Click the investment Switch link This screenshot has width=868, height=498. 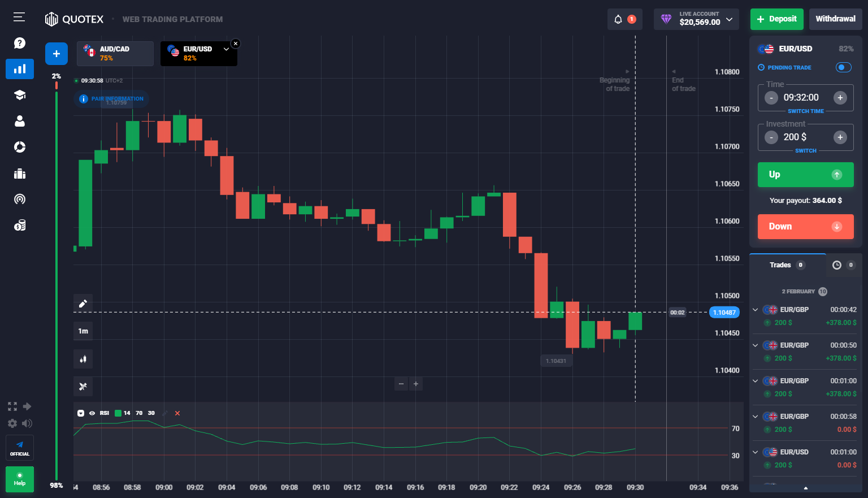point(806,151)
